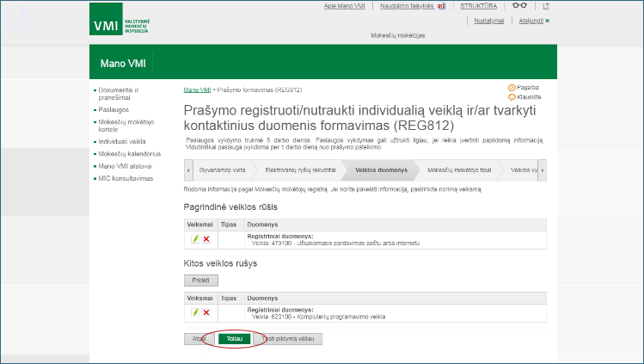
Task: Switch to Elektroninių ryšių rekvizitai step
Action: coord(300,170)
